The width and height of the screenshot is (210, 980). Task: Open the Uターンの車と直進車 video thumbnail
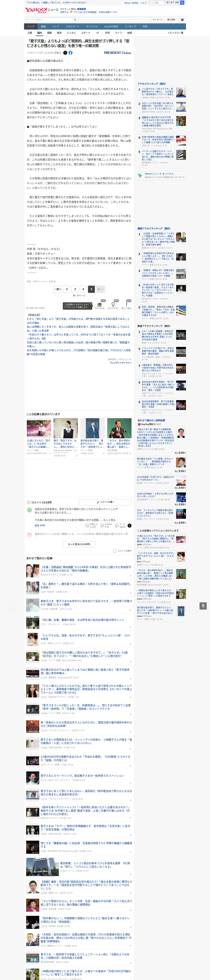[x=181, y=335]
